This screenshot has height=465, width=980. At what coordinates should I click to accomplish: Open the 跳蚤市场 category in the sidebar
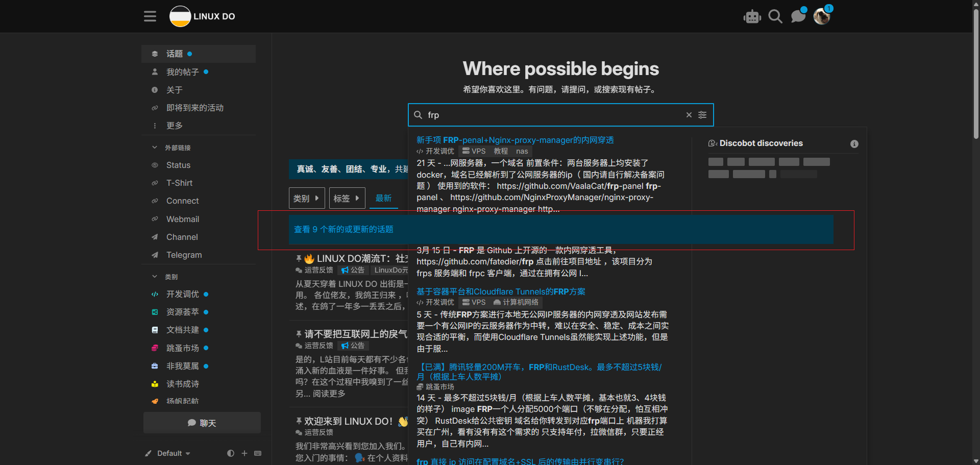click(199, 348)
